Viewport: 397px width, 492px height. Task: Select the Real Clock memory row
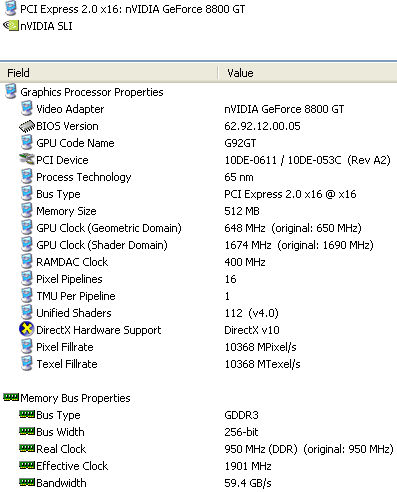tap(198, 449)
